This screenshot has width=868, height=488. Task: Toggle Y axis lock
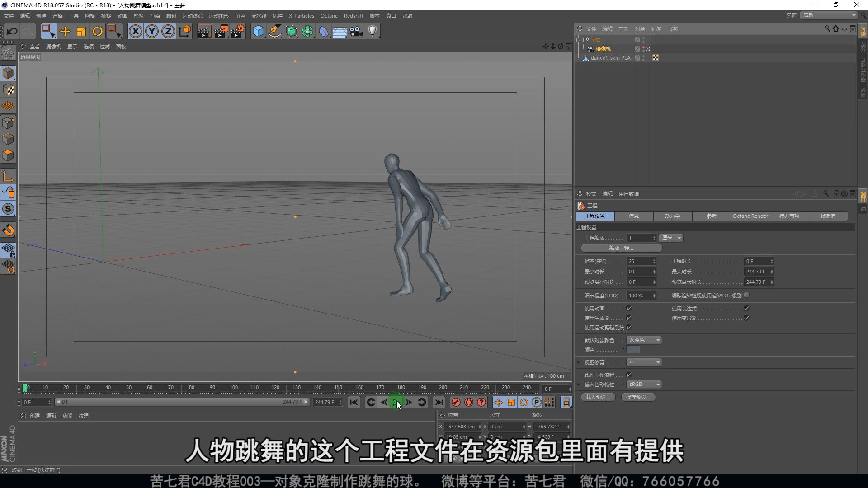pos(152,31)
